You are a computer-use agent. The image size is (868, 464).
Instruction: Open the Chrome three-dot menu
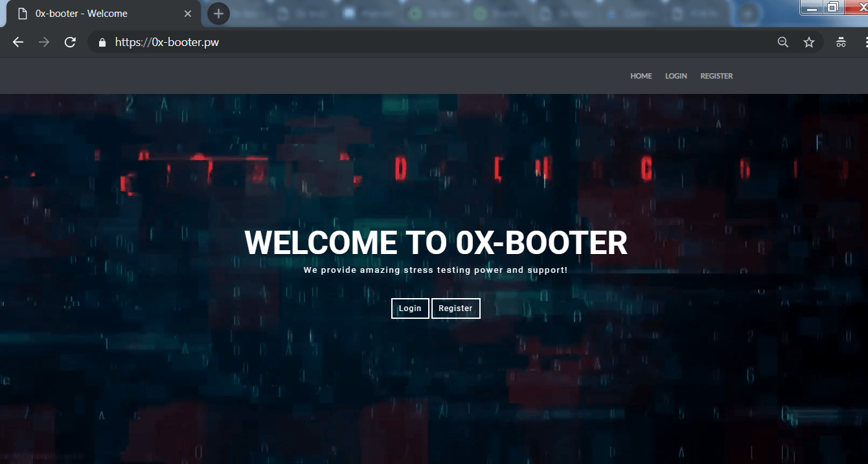[865, 42]
